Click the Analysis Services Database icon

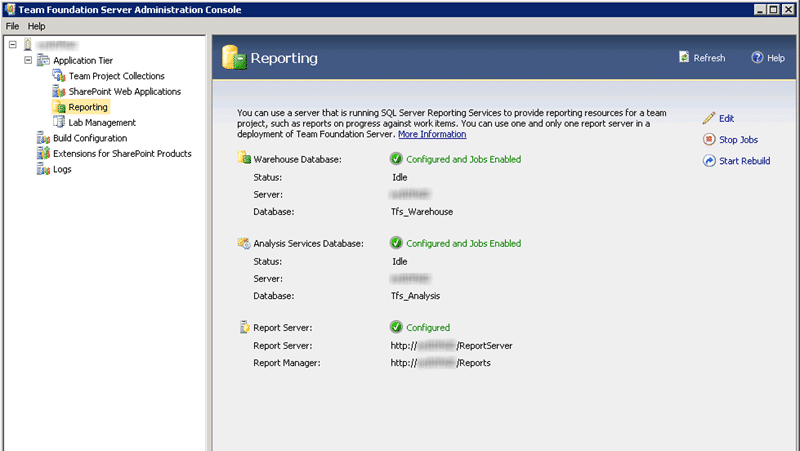point(244,243)
